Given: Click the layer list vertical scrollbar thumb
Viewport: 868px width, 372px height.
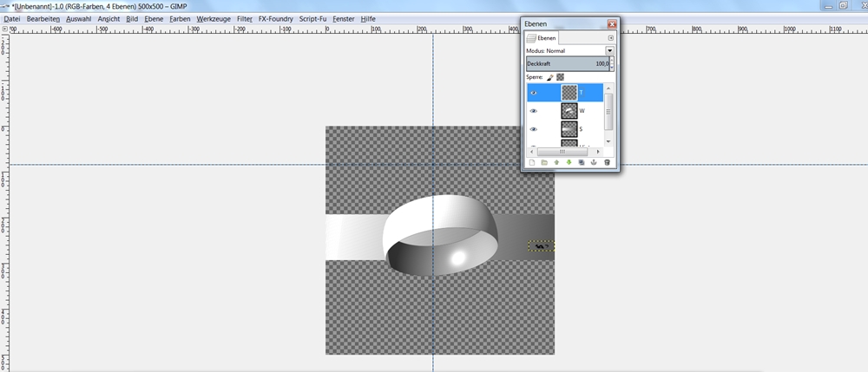Looking at the screenshot, I should pyautogui.click(x=608, y=111).
